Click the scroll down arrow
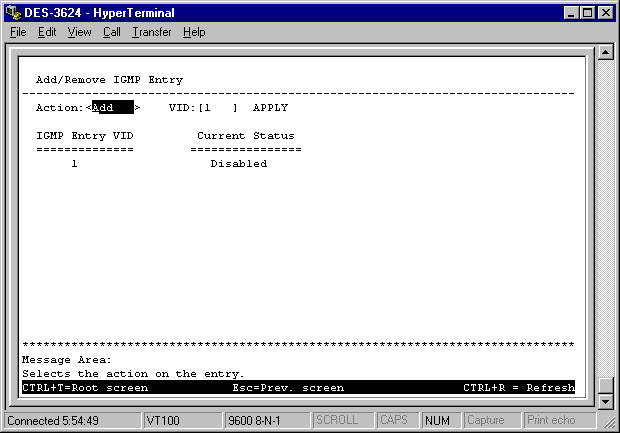620x433 pixels. (x=604, y=401)
